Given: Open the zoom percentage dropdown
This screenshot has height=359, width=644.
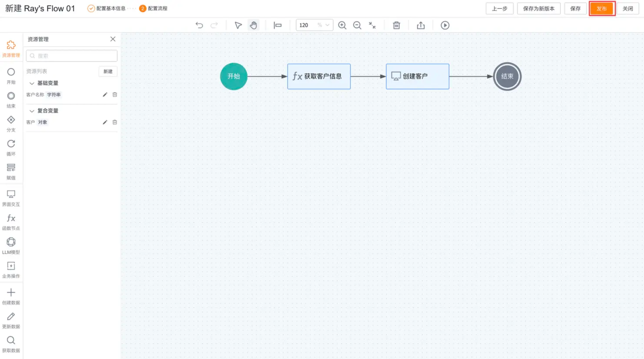Looking at the screenshot, I should coord(327,25).
